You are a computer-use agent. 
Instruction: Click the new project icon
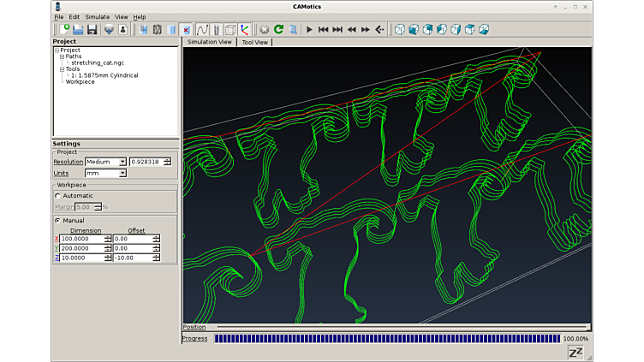click(64, 29)
